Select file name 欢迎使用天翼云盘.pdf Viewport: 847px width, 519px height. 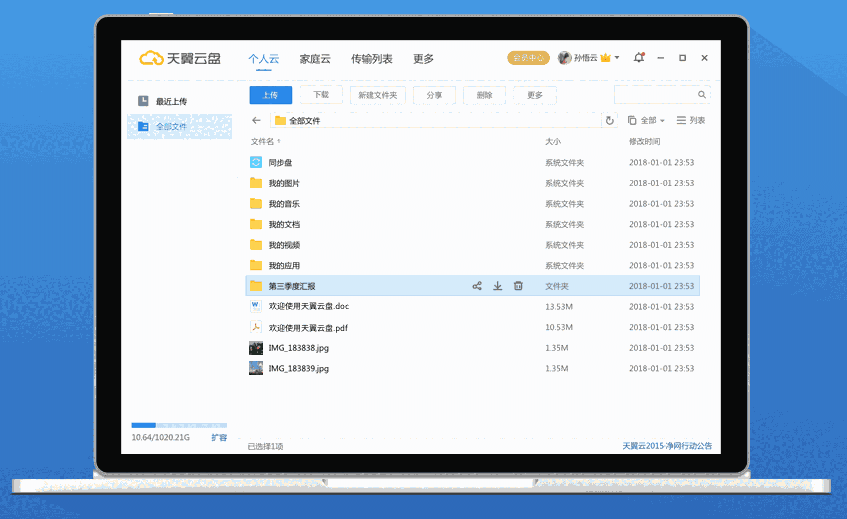click(308, 327)
